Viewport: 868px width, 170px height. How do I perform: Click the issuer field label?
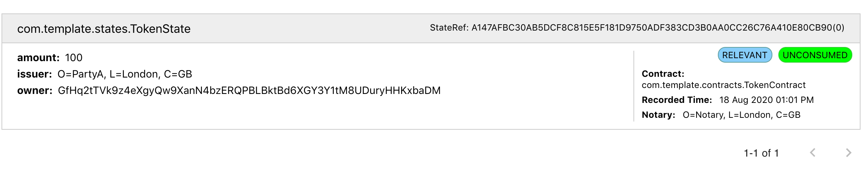tap(34, 74)
